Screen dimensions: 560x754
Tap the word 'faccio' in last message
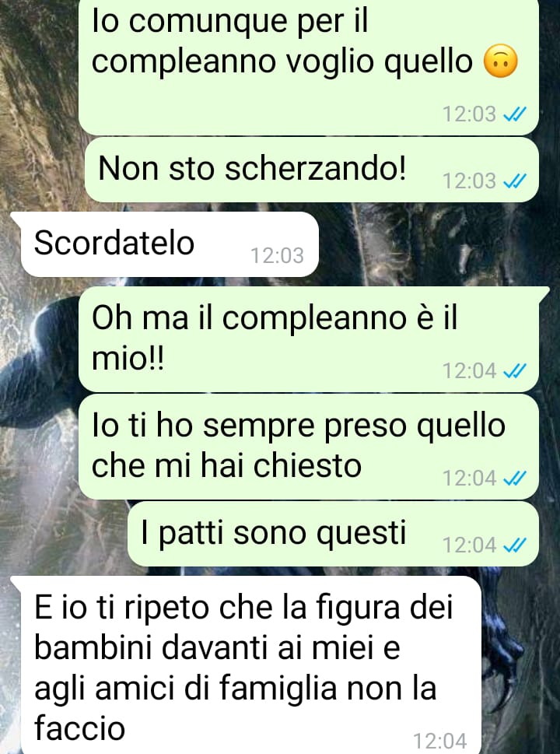point(80,728)
